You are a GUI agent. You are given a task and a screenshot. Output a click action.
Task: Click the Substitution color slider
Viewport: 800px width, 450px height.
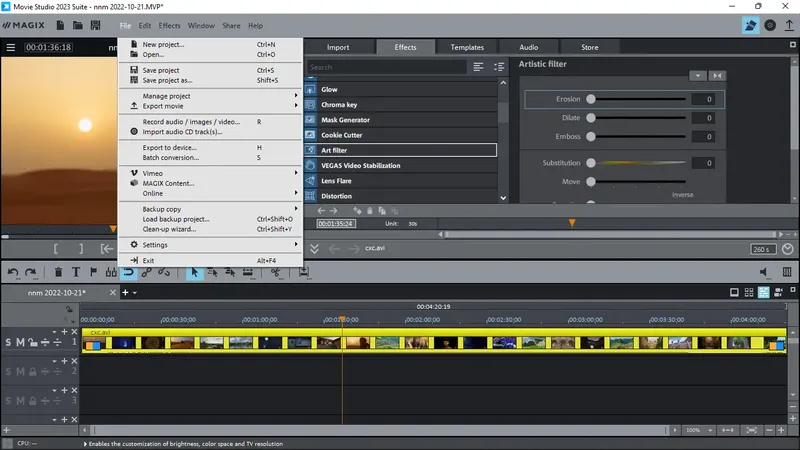[x=638, y=163]
